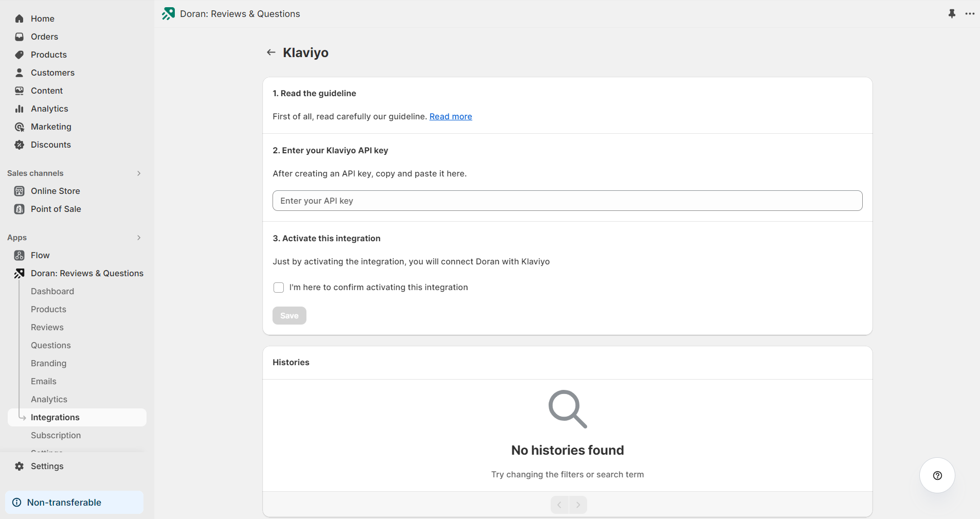
Task: Open Doran Products submenu item
Action: pos(48,309)
